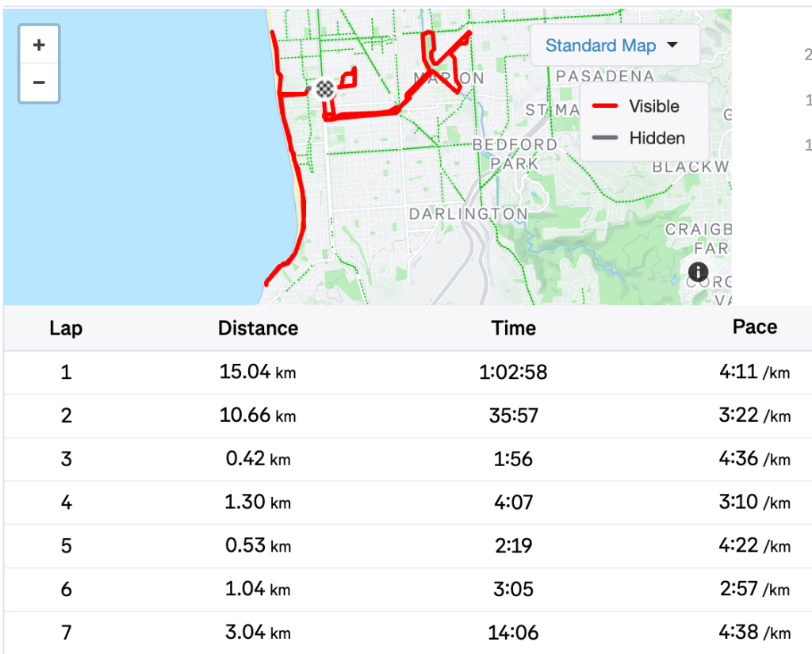This screenshot has height=654, width=812.
Task: Click the Darlington label on the map
Action: 468,214
